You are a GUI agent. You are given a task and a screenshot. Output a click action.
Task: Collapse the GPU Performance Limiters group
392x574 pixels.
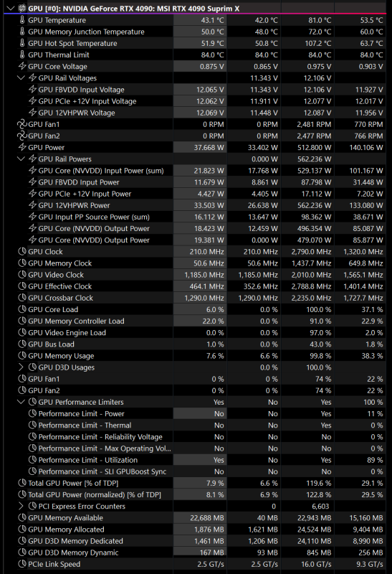[21, 402]
